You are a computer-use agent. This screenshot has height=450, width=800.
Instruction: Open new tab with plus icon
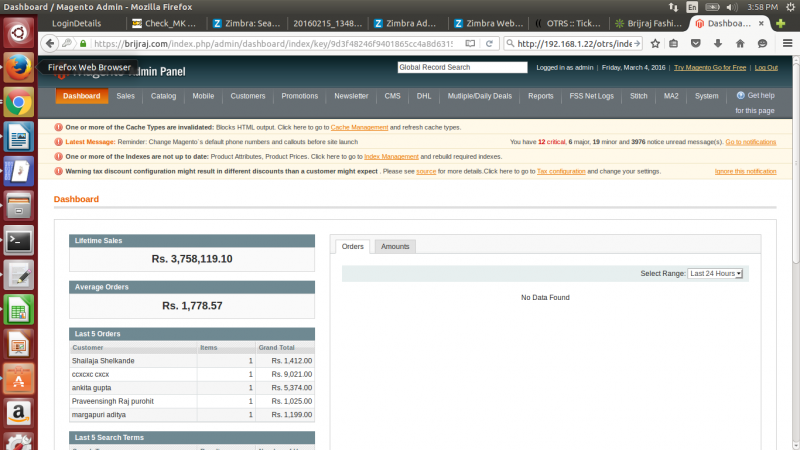(x=780, y=23)
